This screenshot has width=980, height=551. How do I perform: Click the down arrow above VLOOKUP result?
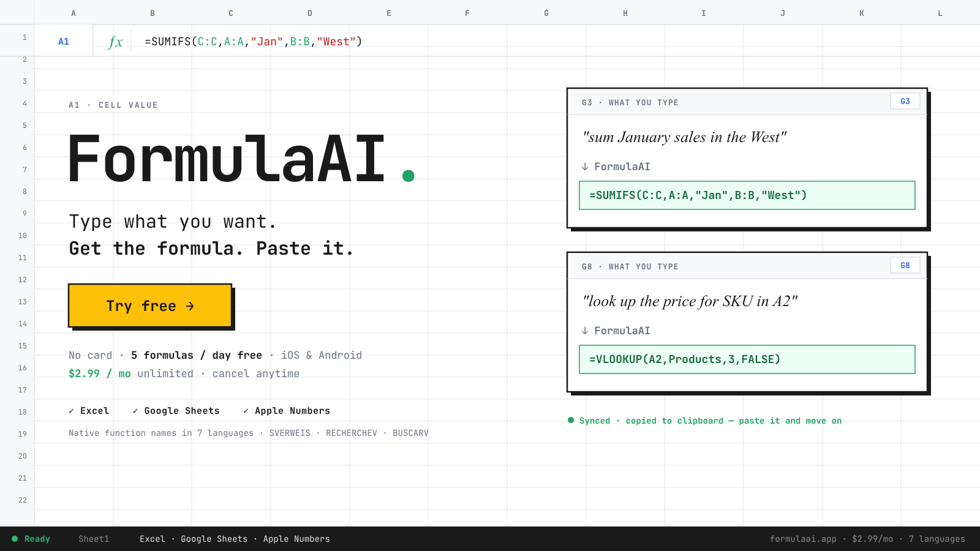585,331
